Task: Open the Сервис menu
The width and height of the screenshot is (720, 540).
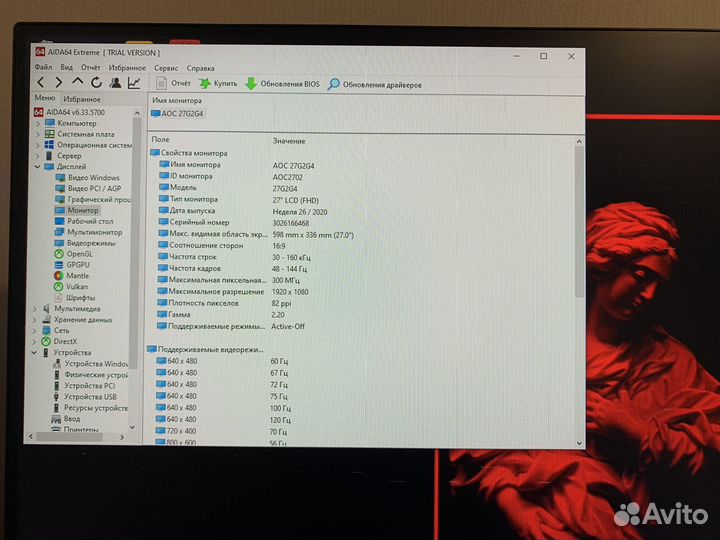Action: 166,68
